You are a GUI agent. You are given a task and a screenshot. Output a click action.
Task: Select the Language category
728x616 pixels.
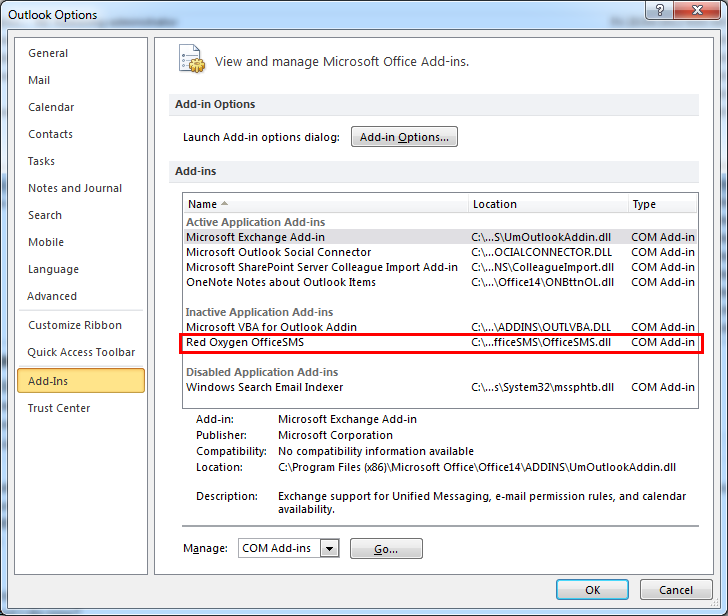[53, 269]
